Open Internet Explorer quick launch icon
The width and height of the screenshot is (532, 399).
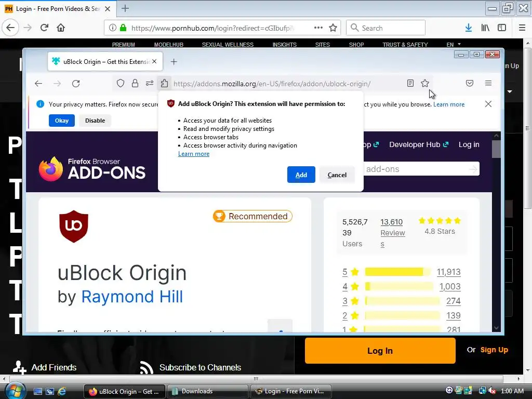click(62, 391)
